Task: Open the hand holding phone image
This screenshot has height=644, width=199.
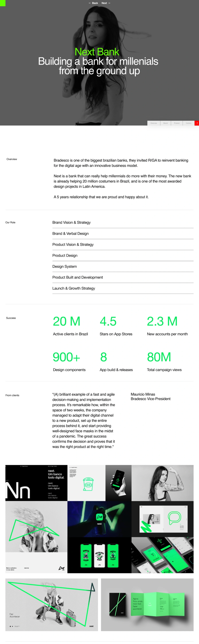Action: [118, 483]
